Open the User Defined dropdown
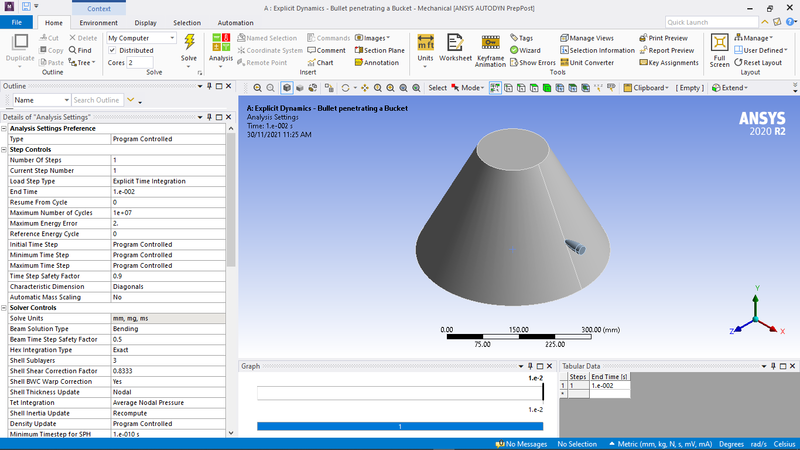Image resolution: width=800 pixels, height=450 pixels. tap(761, 50)
